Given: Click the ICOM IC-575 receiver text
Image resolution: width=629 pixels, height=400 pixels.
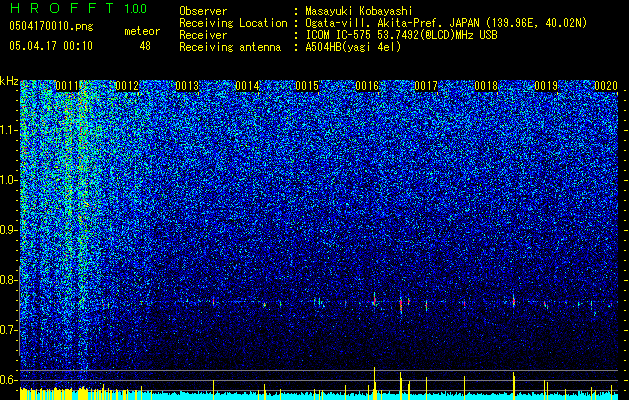Looking at the screenshot, I should pyautogui.click(x=401, y=35).
